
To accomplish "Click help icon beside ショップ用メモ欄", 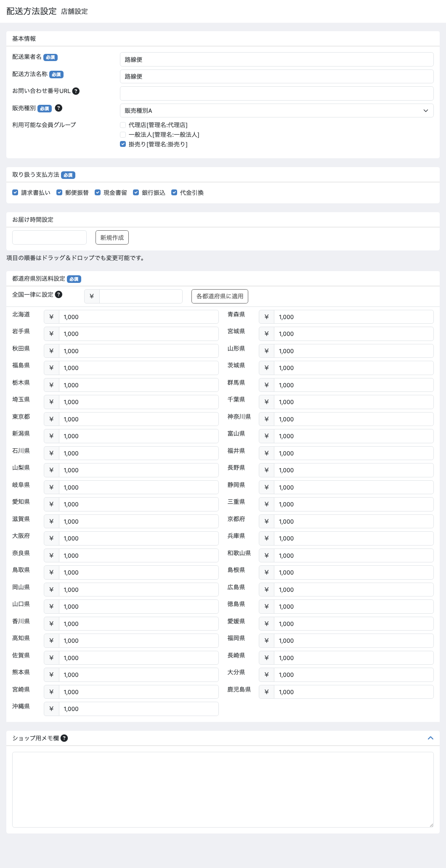I will coord(64,738).
